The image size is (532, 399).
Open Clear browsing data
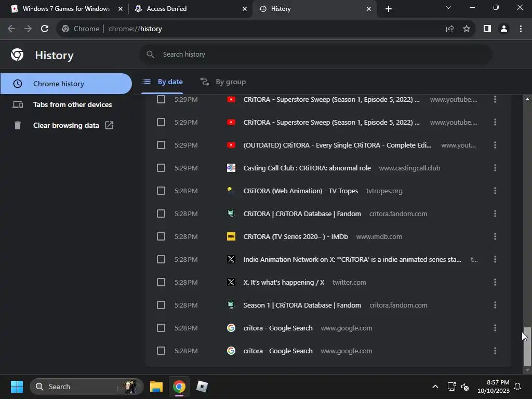pyautogui.click(x=66, y=125)
